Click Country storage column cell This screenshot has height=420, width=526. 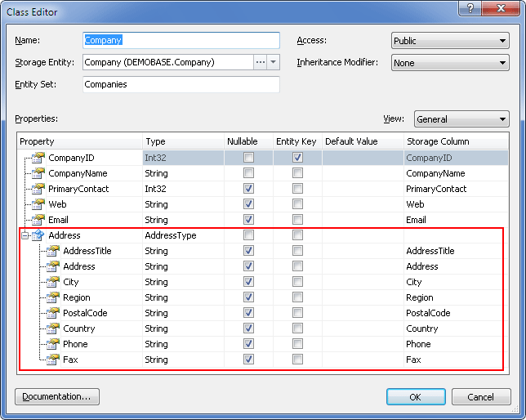point(455,328)
